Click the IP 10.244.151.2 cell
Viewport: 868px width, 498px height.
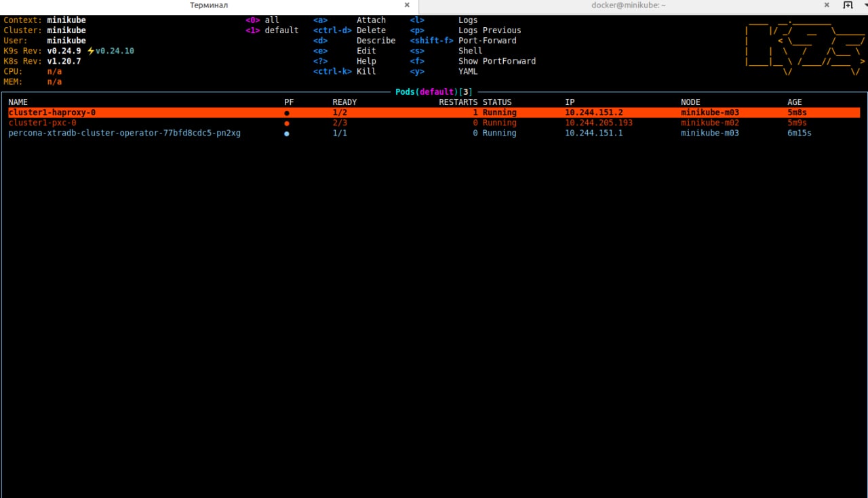[x=594, y=112]
